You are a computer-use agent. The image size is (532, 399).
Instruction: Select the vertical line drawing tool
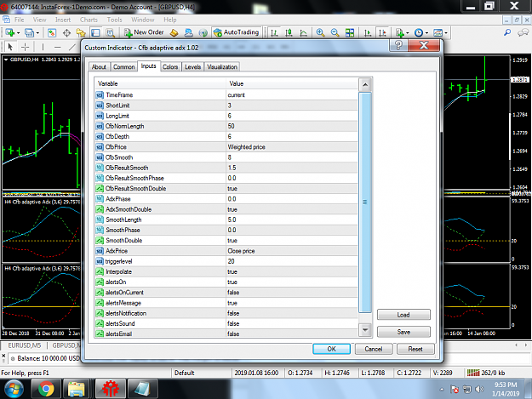click(43, 47)
